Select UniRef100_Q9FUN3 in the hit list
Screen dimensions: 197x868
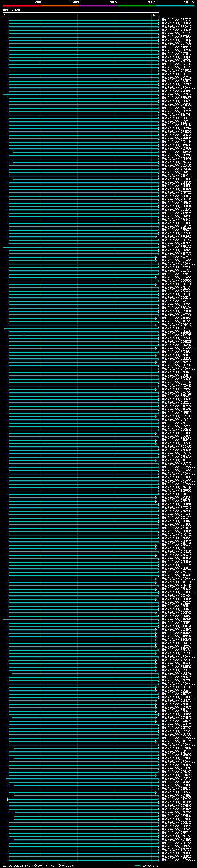coord(177,91)
